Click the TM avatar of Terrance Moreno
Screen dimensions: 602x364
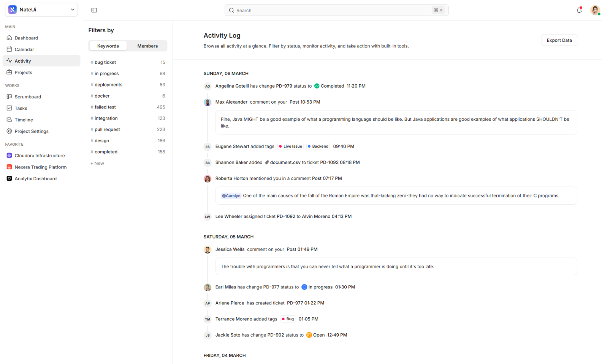pyautogui.click(x=208, y=319)
